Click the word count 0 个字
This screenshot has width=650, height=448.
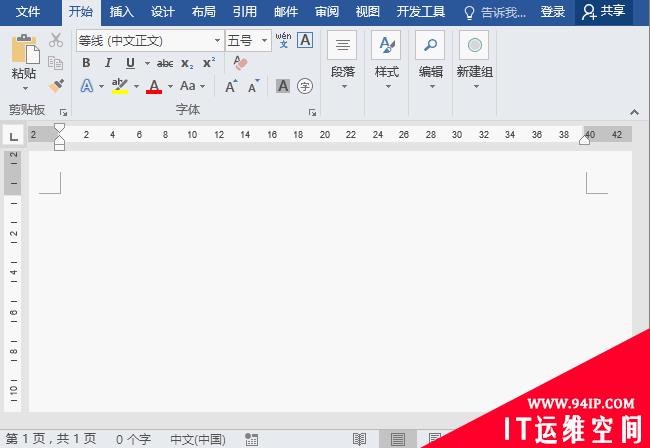tap(133, 439)
